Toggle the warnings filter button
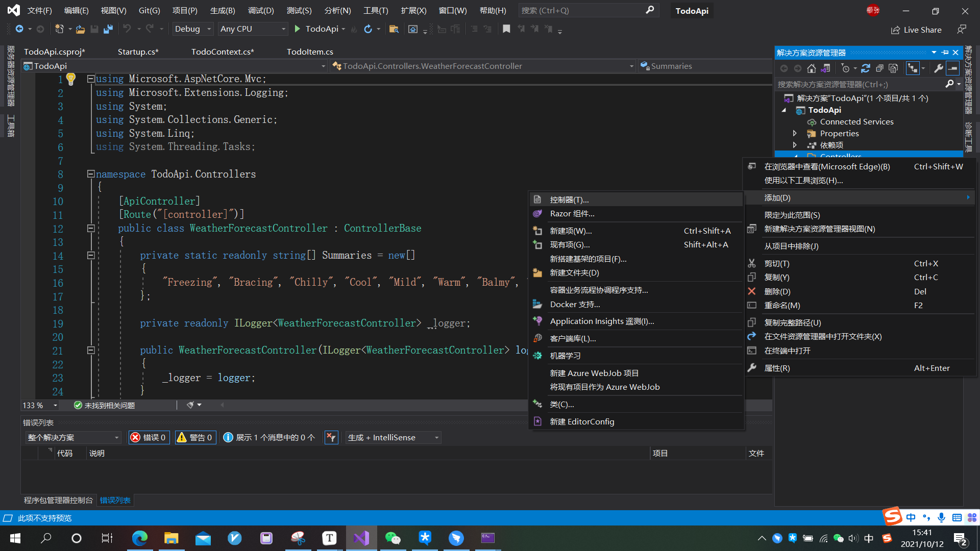The width and height of the screenshot is (980, 551). click(195, 437)
